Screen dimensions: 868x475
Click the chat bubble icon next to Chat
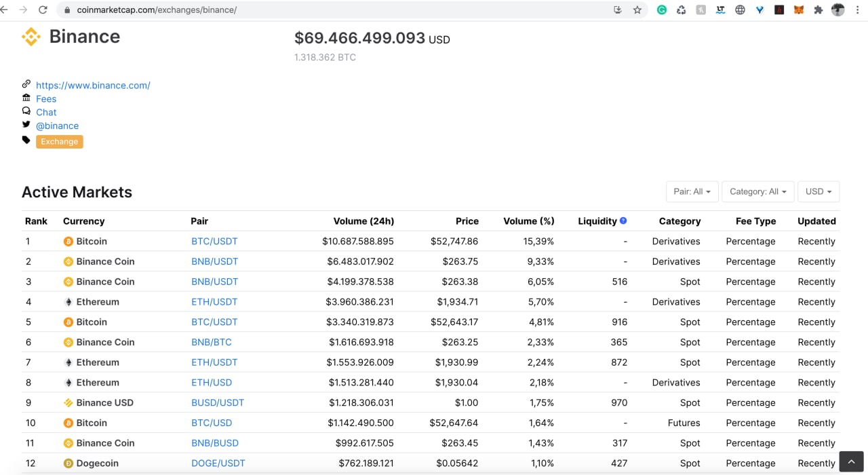pos(26,111)
